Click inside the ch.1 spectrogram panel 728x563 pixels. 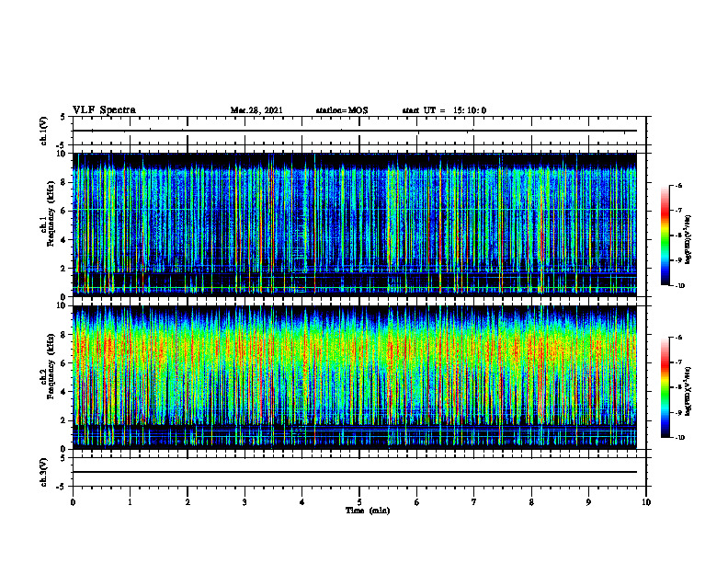(x=355, y=224)
